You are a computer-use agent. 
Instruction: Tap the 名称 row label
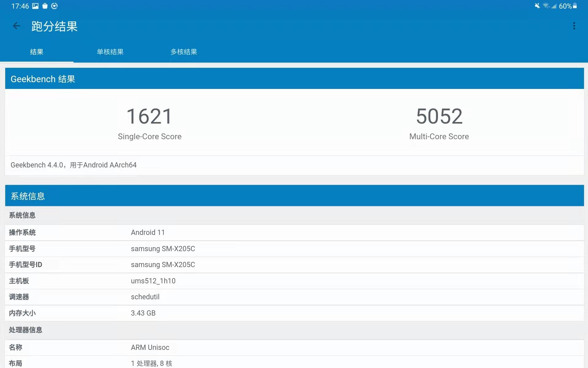pos(16,347)
